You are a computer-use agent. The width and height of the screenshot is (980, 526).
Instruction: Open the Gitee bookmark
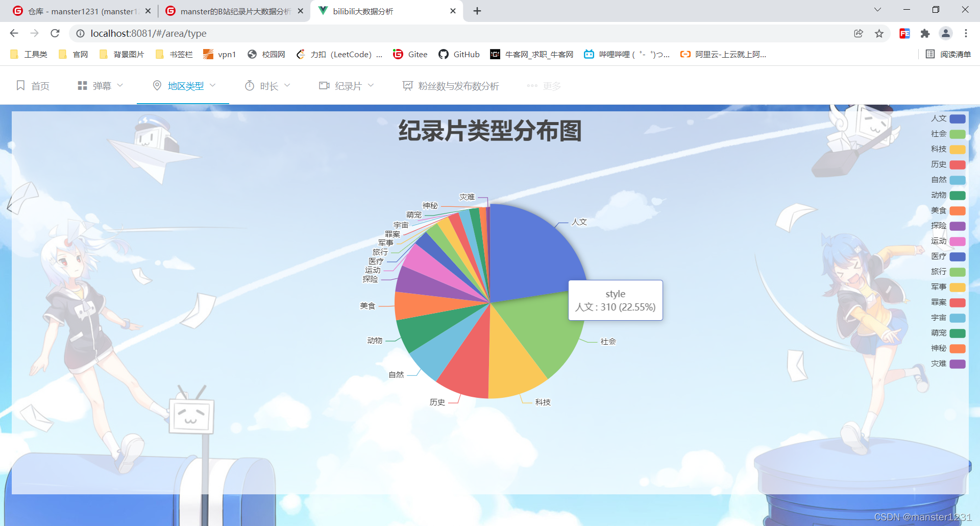(410, 54)
